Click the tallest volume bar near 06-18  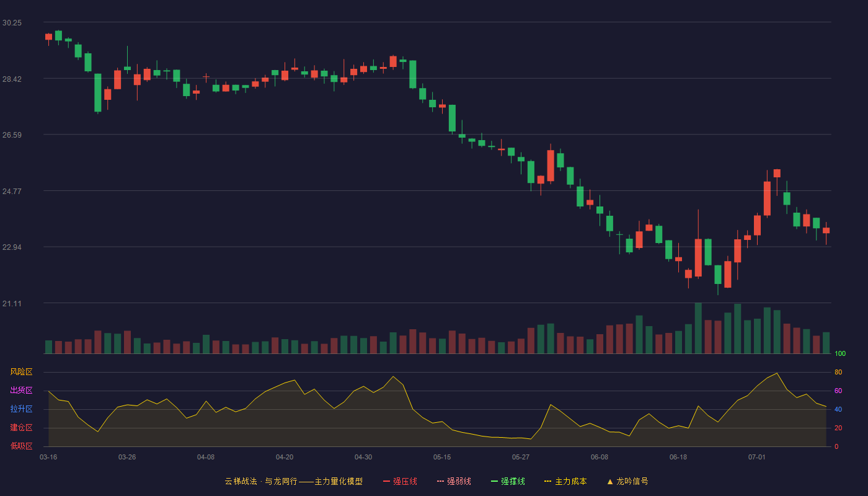(698, 328)
